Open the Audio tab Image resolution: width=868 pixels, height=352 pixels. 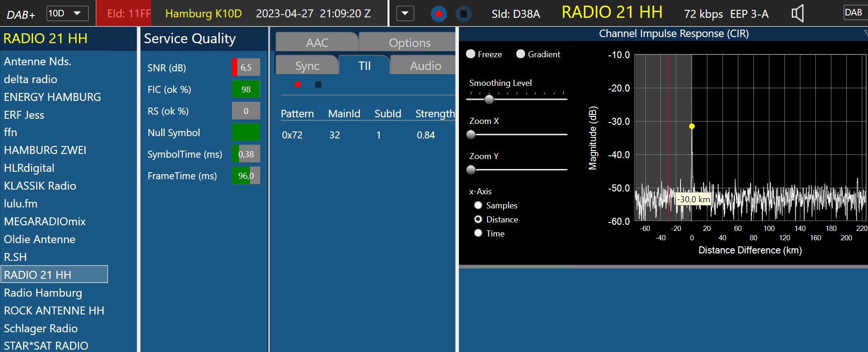click(x=425, y=66)
